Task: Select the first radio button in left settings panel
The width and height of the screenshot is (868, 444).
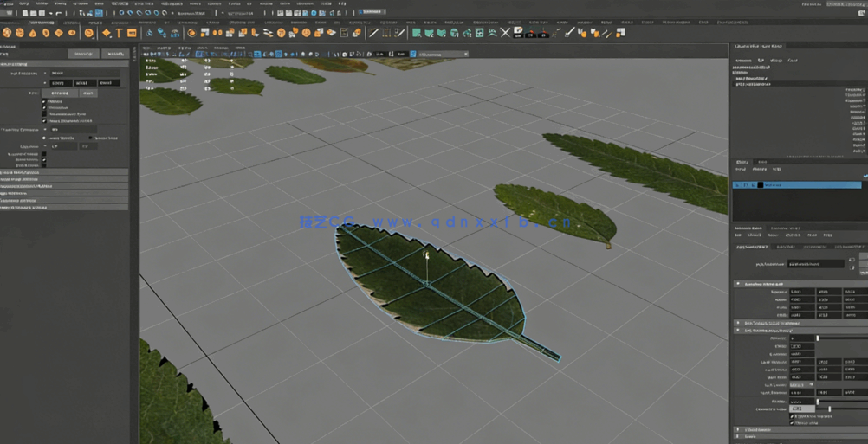Action: 44,138
